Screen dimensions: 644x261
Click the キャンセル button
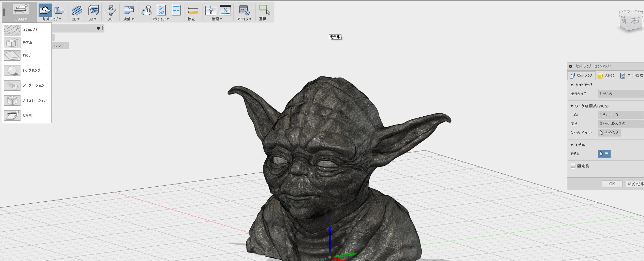click(x=635, y=184)
